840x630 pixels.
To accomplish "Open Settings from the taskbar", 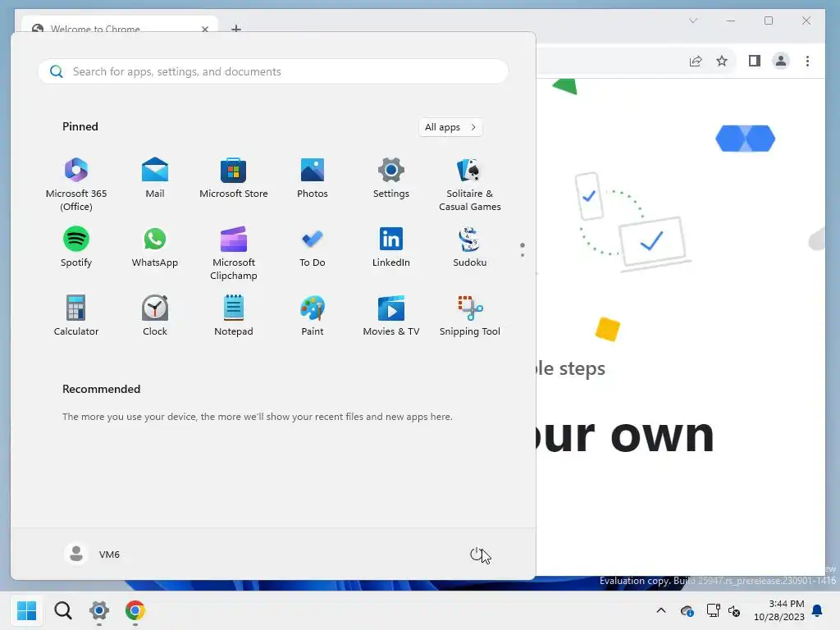I will point(99,610).
